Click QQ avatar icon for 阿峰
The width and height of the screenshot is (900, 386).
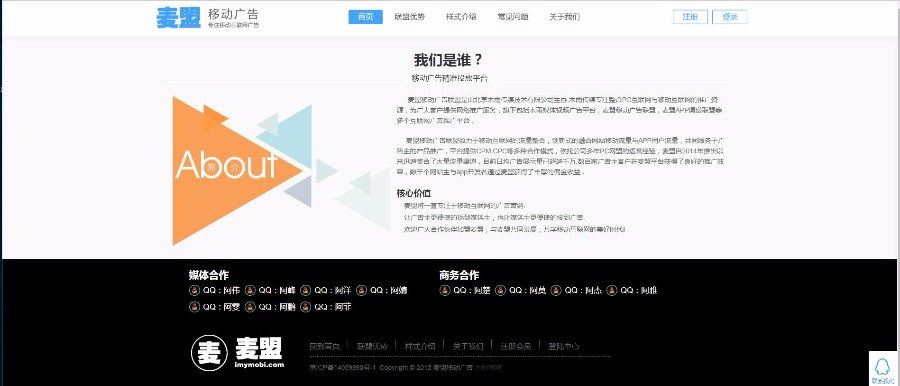(250, 291)
